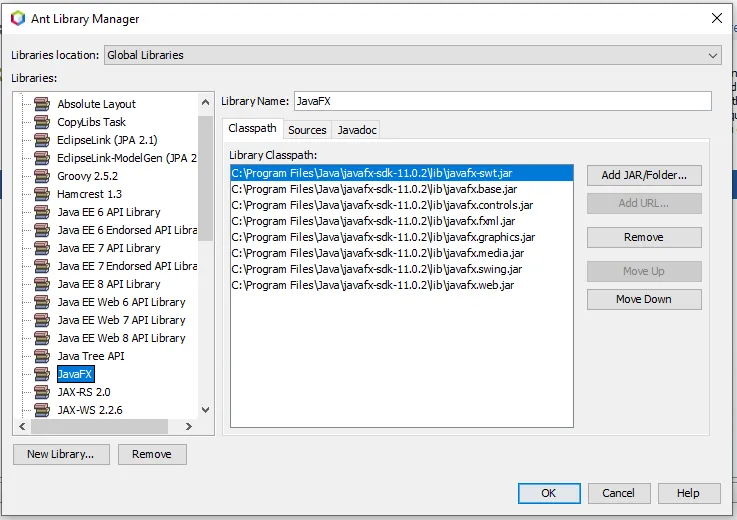Click the Groovy 2.5.2 library icon

click(42, 176)
